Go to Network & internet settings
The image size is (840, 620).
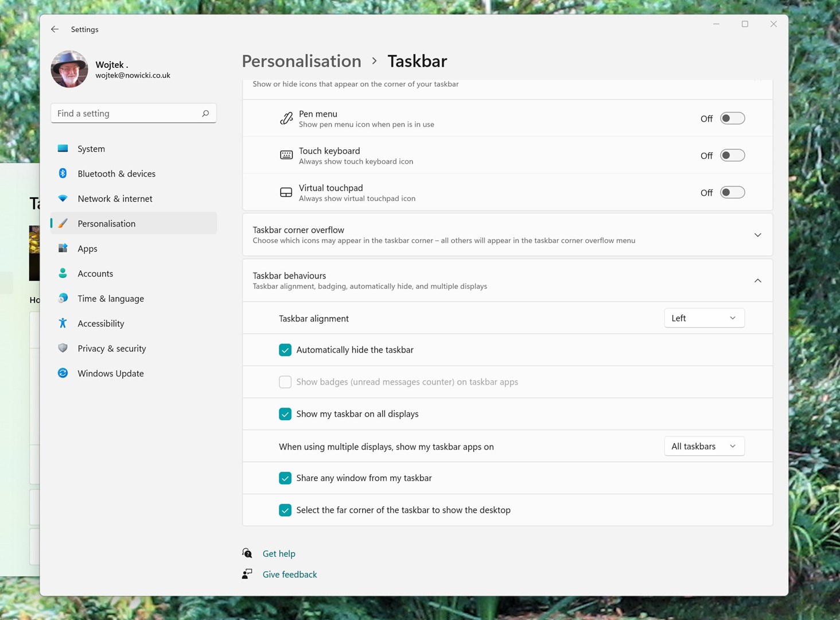(134, 199)
